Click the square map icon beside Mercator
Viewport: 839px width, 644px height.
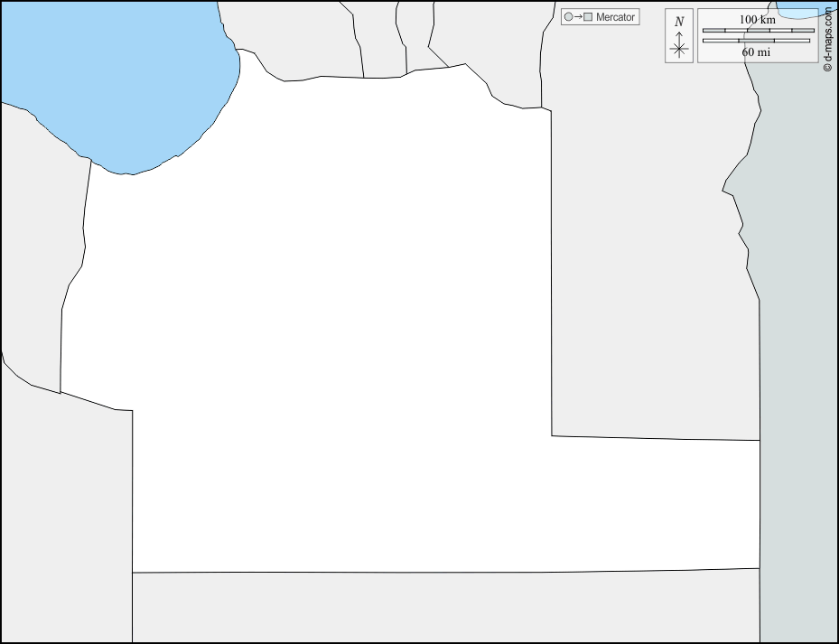click(x=588, y=17)
